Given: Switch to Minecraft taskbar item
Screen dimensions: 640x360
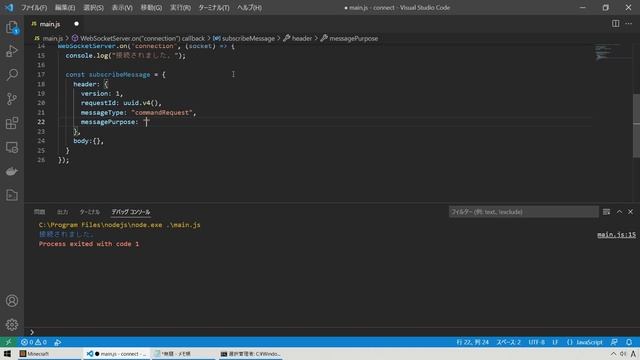Looking at the screenshot, I should coord(50,354).
